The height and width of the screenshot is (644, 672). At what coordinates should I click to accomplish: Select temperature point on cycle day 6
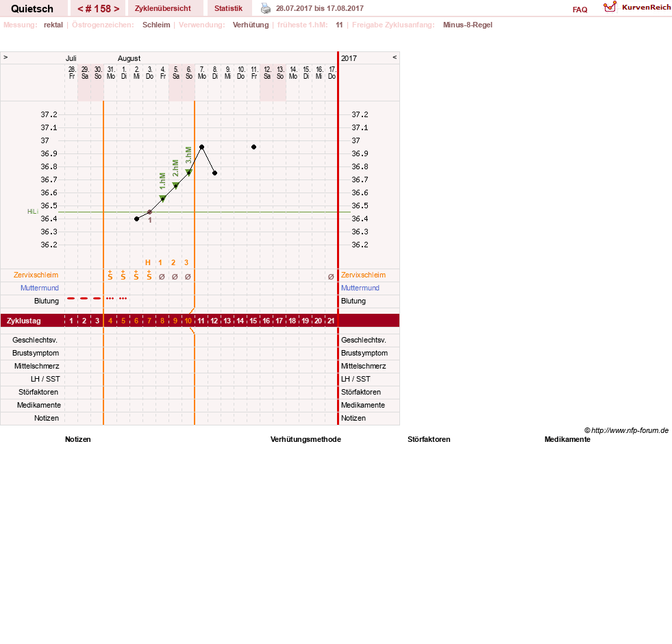pyautogui.click(x=137, y=219)
